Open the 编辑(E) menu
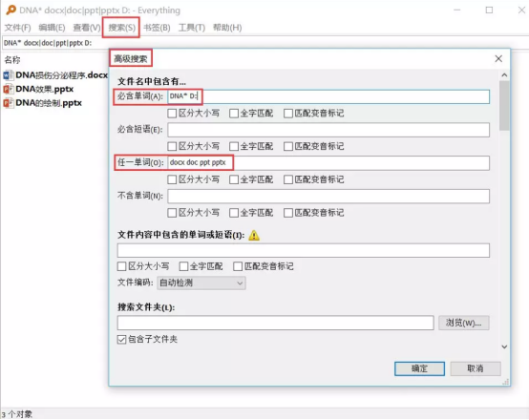The width and height of the screenshot is (529, 420). [x=52, y=28]
